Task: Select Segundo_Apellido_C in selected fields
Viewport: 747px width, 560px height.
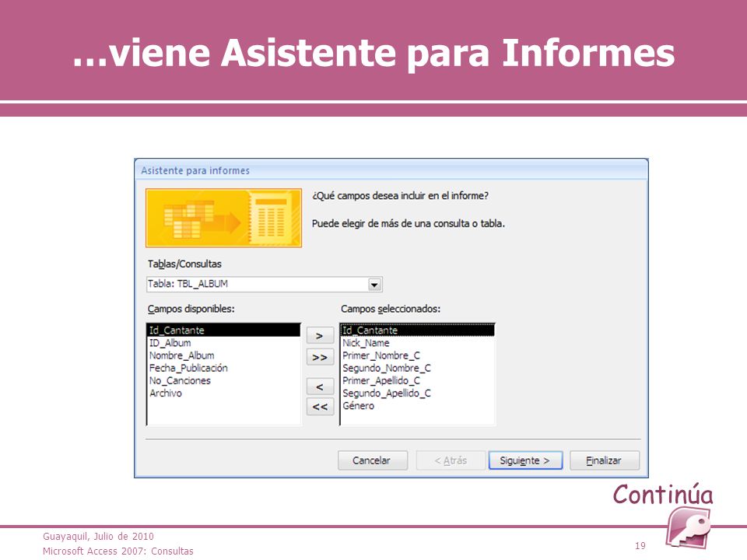Action: (387, 394)
